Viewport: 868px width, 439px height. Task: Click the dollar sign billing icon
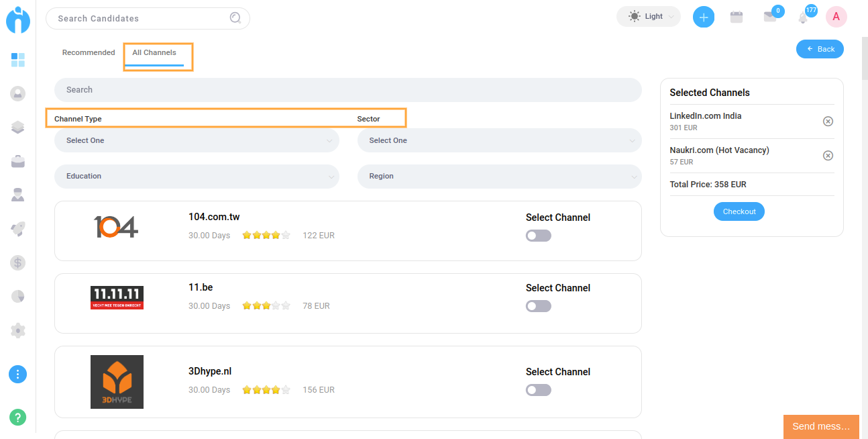click(18, 262)
